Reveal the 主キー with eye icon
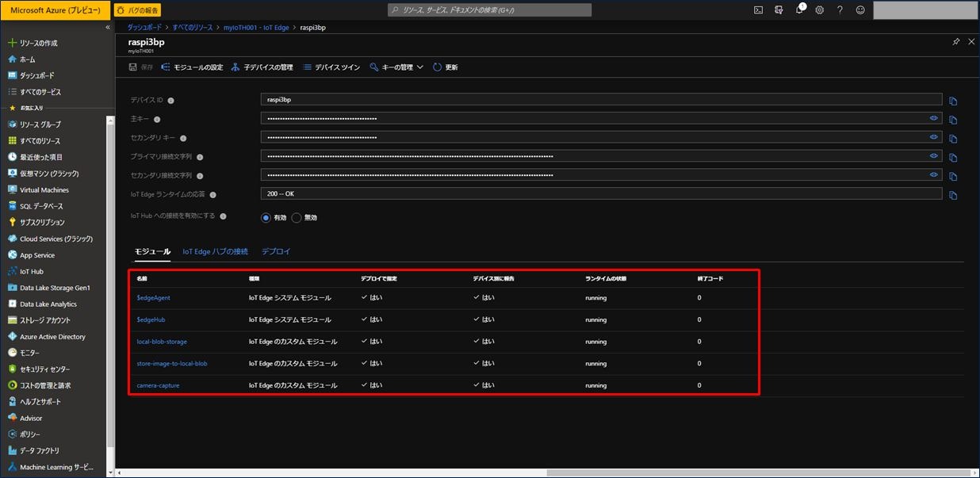Viewport: 980px width, 478px height. click(x=934, y=118)
